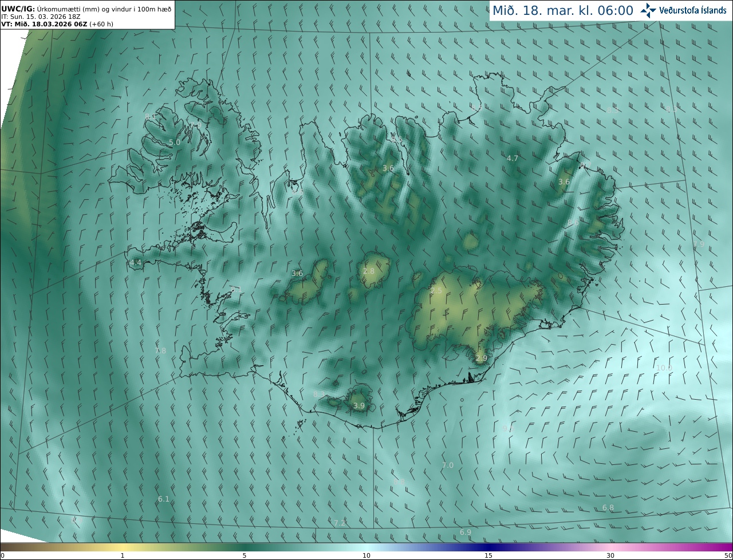733x560 pixels.
Task: Click the 6.9 value near the bottom edge
Action: [x=466, y=533]
